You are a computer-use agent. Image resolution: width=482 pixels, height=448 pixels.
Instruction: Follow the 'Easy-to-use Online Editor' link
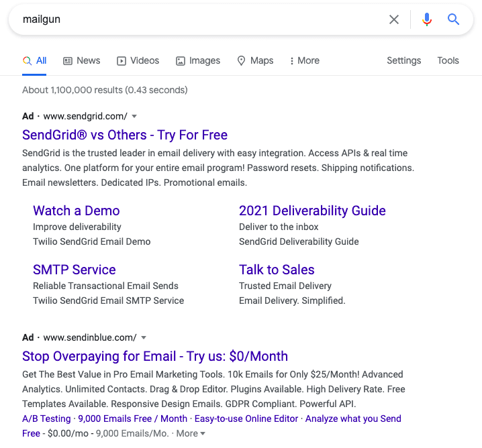tap(246, 418)
